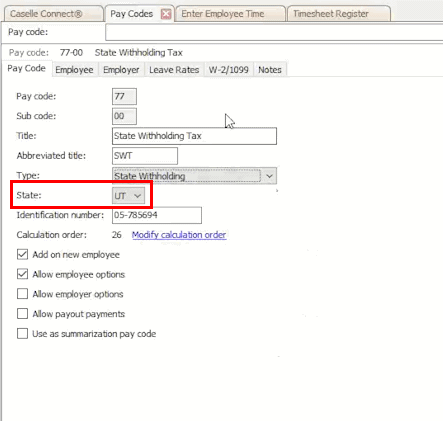Open the Enter Employee Time tab

point(230,14)
